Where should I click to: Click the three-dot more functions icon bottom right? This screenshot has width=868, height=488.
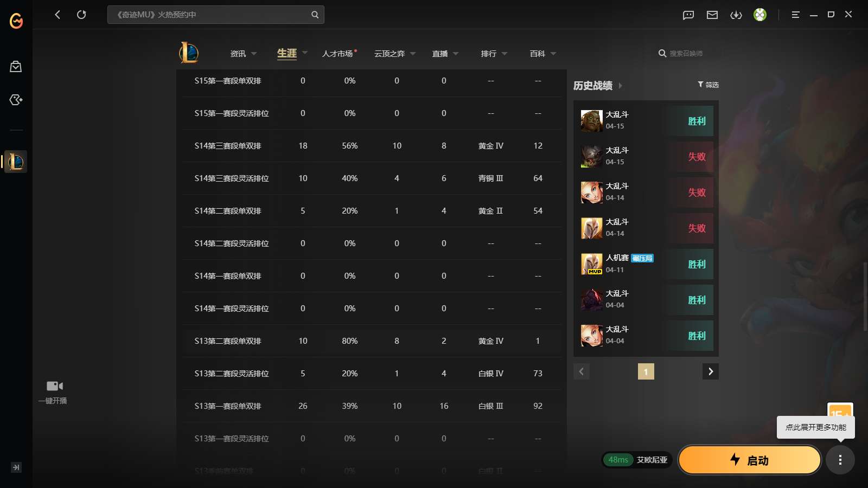840,459
